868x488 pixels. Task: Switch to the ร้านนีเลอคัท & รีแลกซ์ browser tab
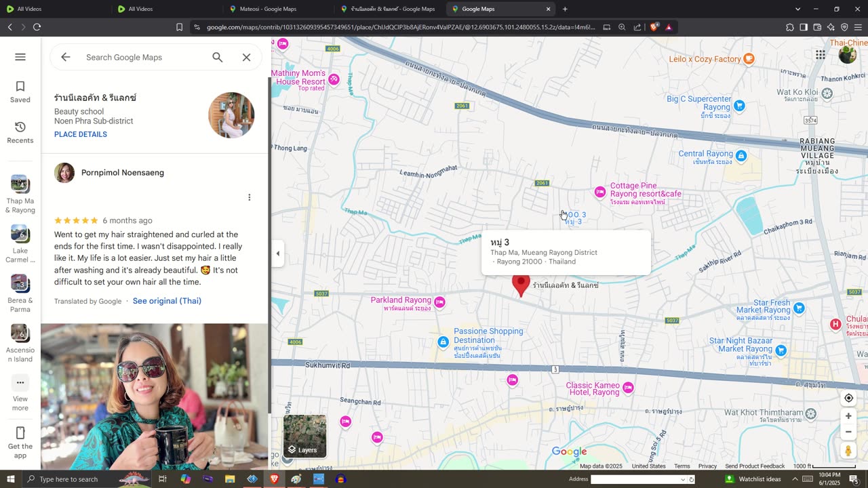[389, 9]
